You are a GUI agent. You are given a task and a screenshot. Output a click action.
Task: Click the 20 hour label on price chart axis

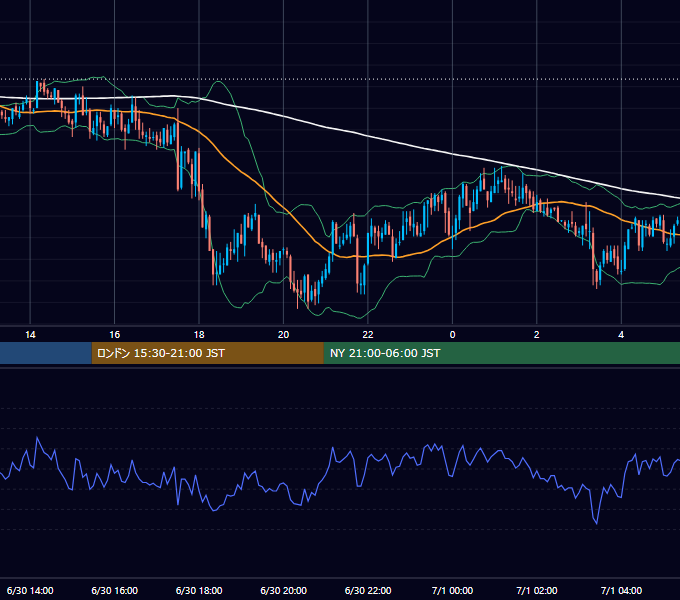284,335
